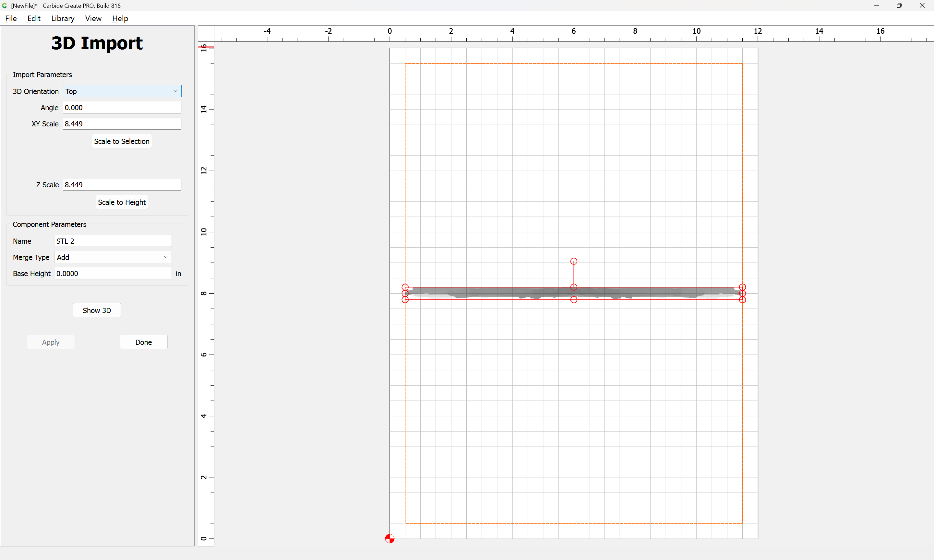The height and width of the screenshot is (560, 934).
Task: Open the File menu
Action: tap(11, 18)
